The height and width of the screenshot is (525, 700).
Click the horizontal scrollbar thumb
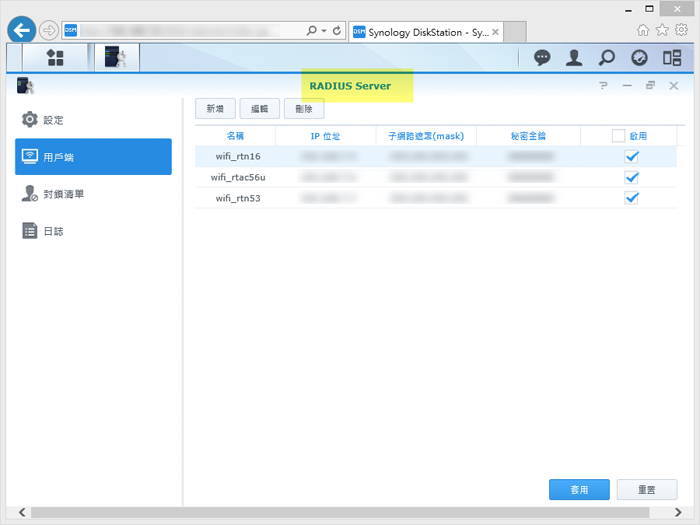coord(340,512)
